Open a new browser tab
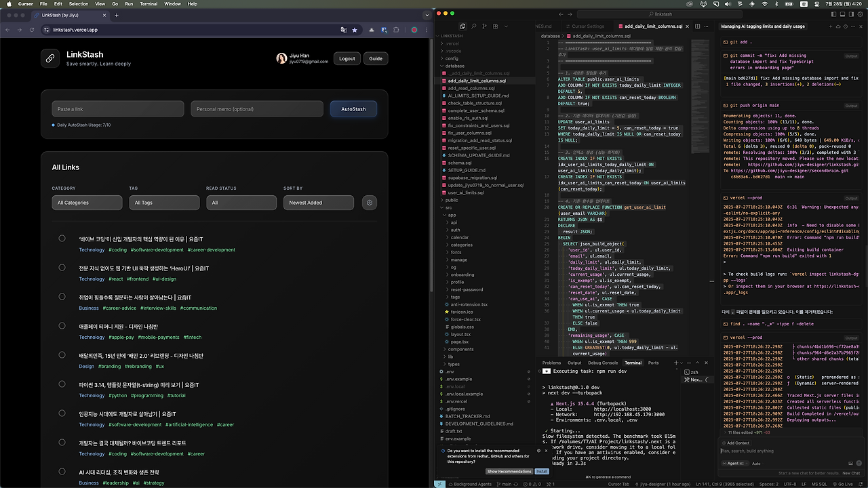Image resolution: width=868 pixels, height=488 pixels. 117,15
